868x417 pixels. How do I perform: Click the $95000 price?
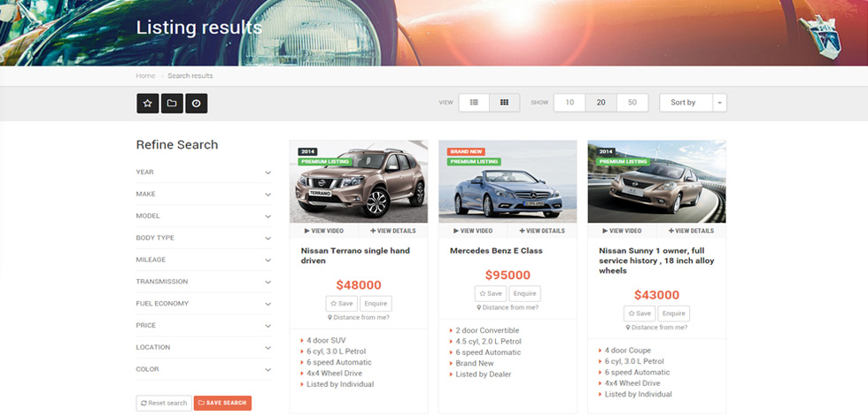[508, 275]
